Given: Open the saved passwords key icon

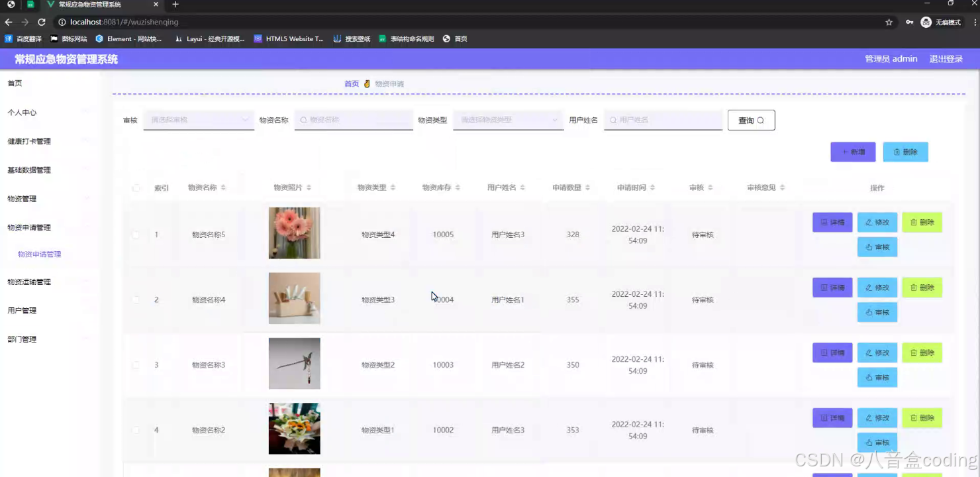Looking at the screenshot, I should click(910, 22).
